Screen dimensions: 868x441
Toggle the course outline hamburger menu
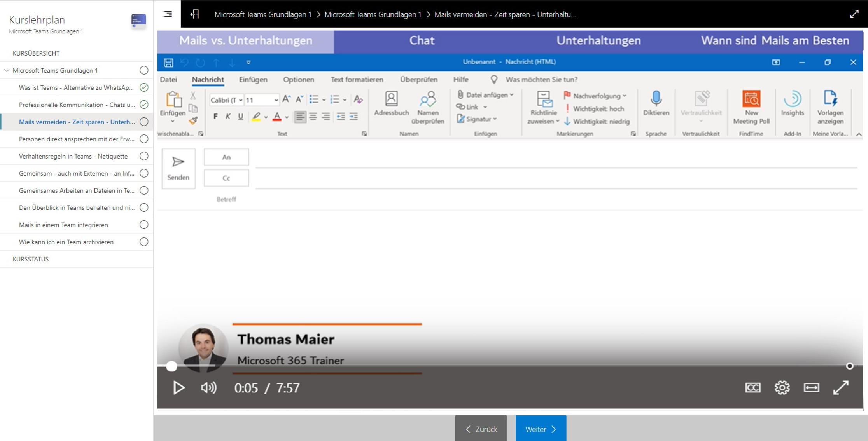(x=167, y=14)
